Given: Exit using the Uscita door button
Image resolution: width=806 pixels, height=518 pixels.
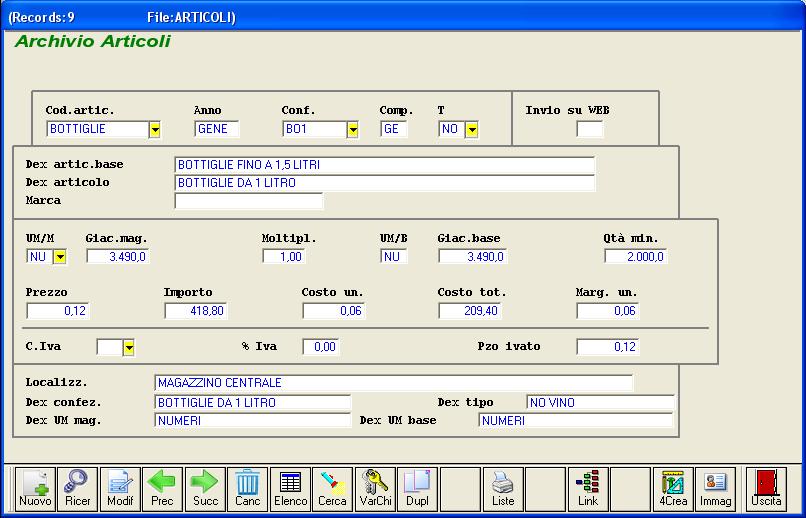Looking at the screenshot, I should click(767, 489).
